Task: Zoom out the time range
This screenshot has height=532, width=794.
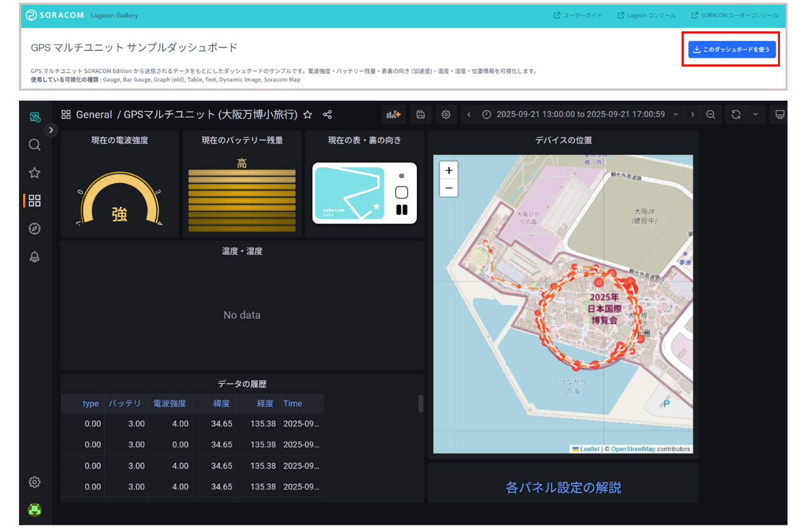Action: (710, 114)
